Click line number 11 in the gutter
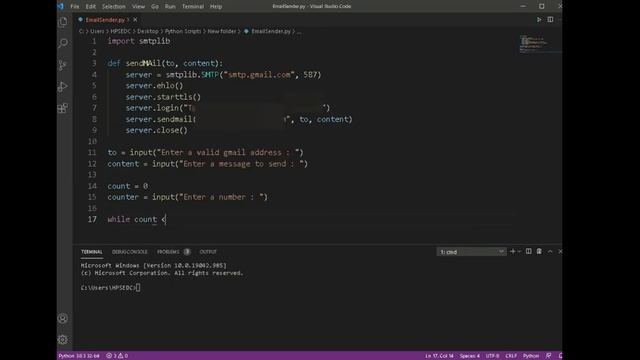This screenshot has height=360, width=640. click(x=92, y=153)
